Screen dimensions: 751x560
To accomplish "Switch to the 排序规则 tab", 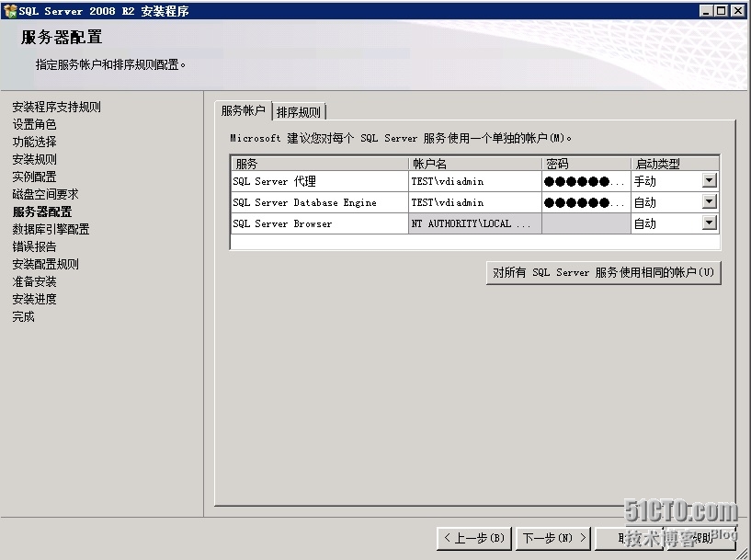I will pyautogui.click(x=299, y=112).
